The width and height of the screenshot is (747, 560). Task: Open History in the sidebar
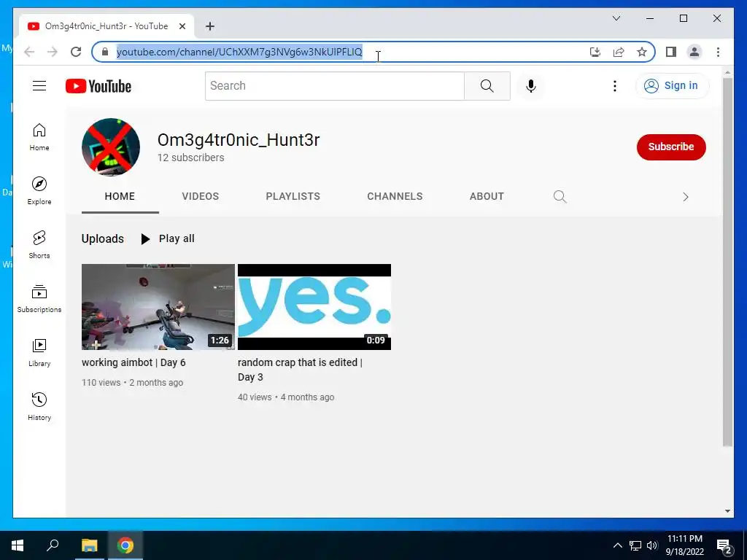(x=39, y=407)
